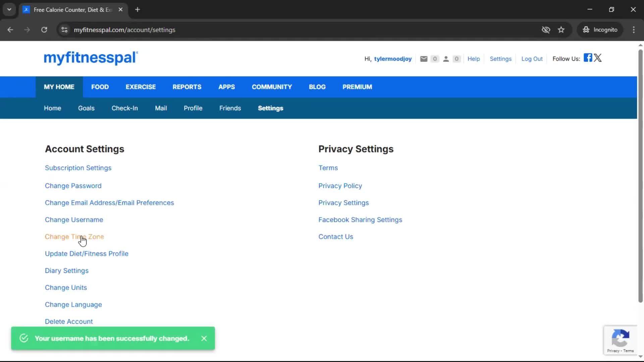Go to Friends in sub-navigation
This screenshot has width=644, height=362.
click(230, 108)
